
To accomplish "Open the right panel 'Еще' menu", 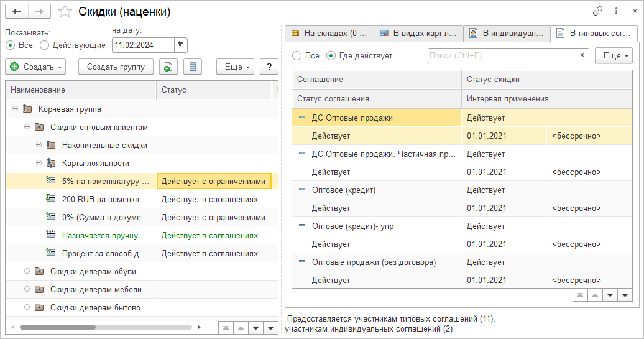I will (614, 56).
